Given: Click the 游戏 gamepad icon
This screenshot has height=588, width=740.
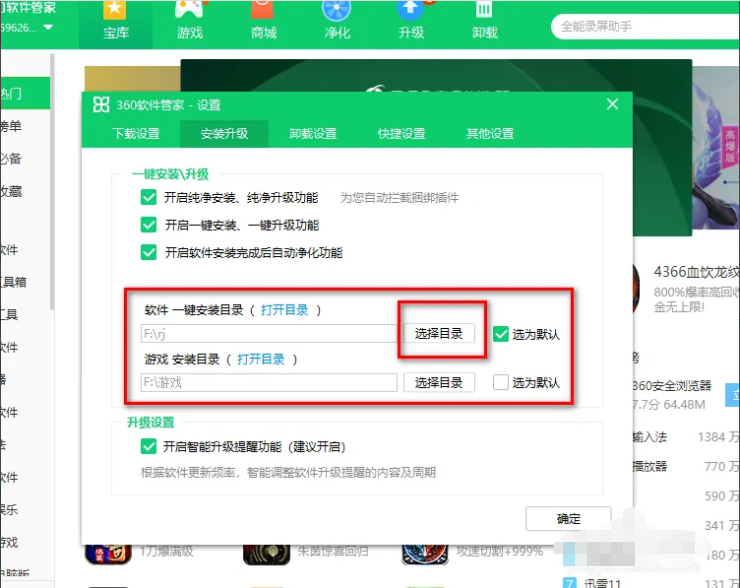Looking at the screenshot, I should 189,11.
